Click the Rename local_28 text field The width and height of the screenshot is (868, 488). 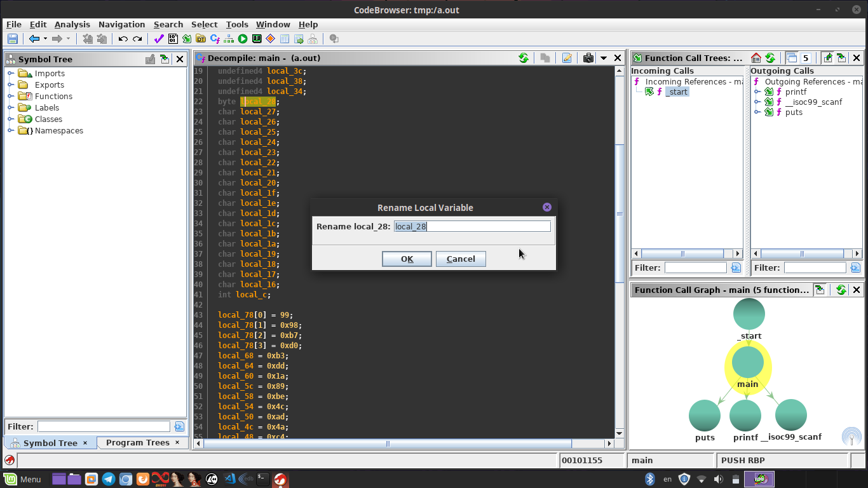(x=472, y=226)
